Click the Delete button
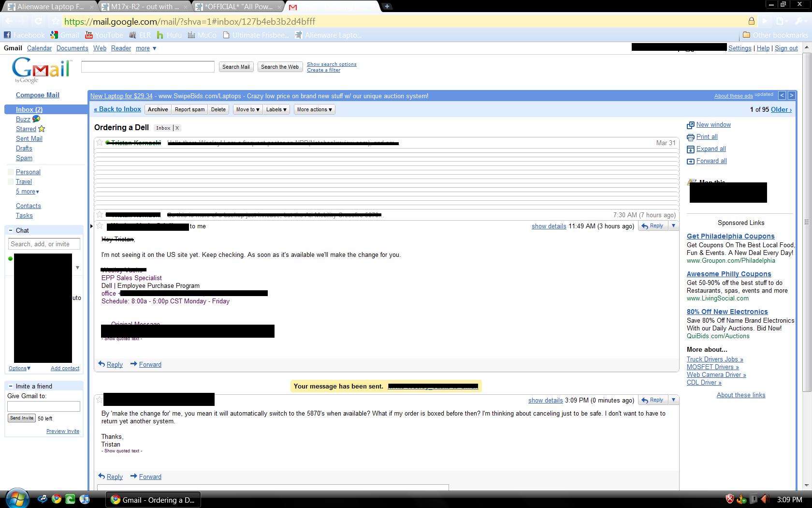The width and height of the screenshot is (812, 508). point(218,109)
